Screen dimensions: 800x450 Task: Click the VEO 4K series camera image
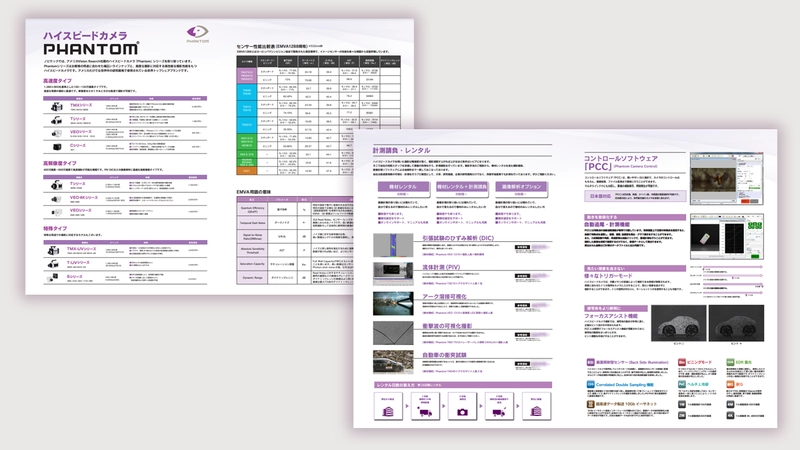(x=57, y=198)
